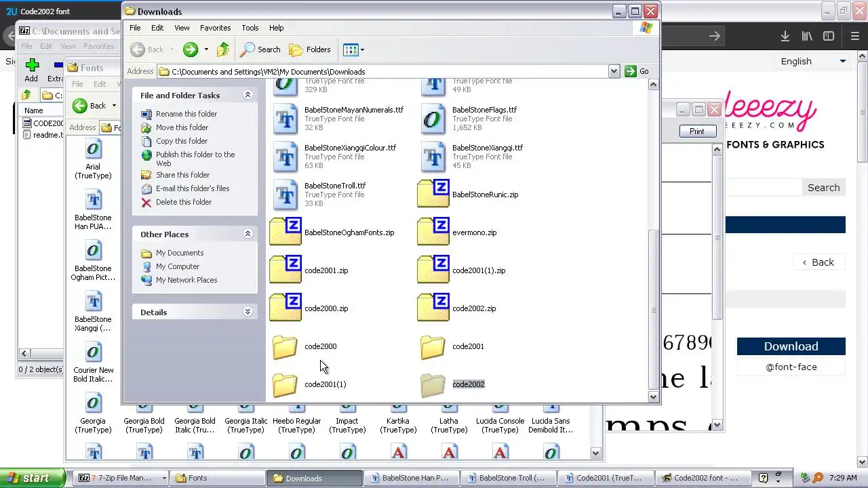Click the Up folder icon in Downloads toolbar

point(223,49)
